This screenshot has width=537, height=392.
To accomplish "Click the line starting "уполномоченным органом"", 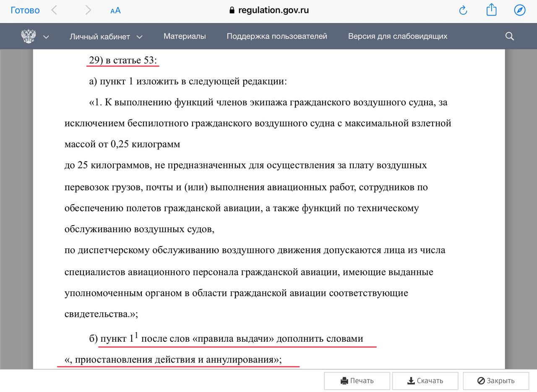I will point(236,293).
